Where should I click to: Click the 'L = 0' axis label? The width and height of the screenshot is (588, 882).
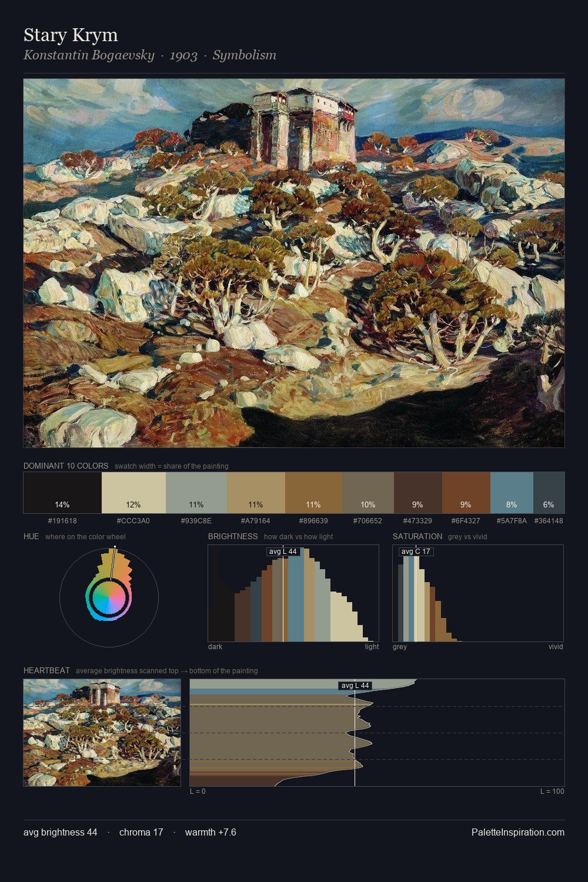pos(198,791)
